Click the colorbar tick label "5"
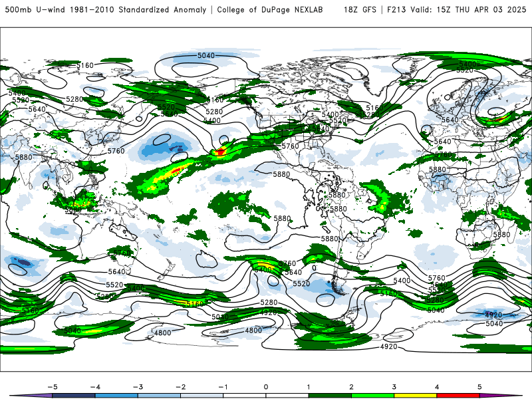532x399 pixels. tap(479, 387)
